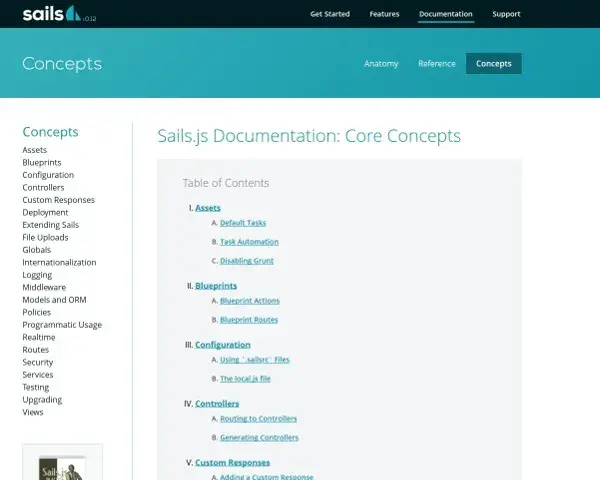Viewport: 600px width, 480px height.
Task: Open the Using '.sailsrc' Files link
Action: 255,360
